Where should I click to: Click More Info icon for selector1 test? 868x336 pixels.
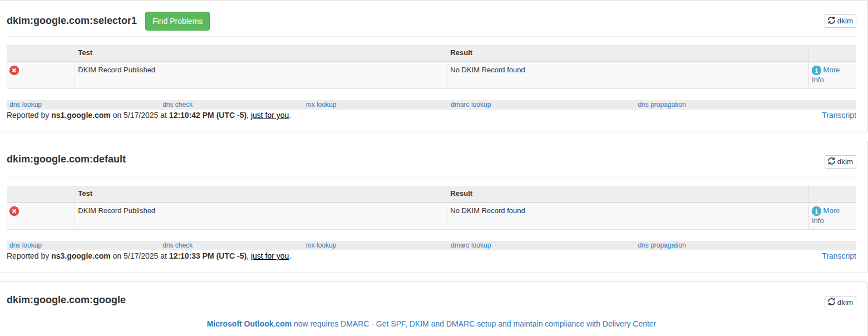click(816, 70)
